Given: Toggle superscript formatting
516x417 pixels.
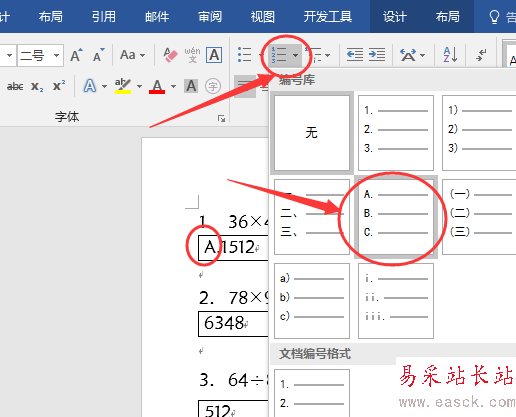Looking at the screenshot, I should (x=59, y=86).
